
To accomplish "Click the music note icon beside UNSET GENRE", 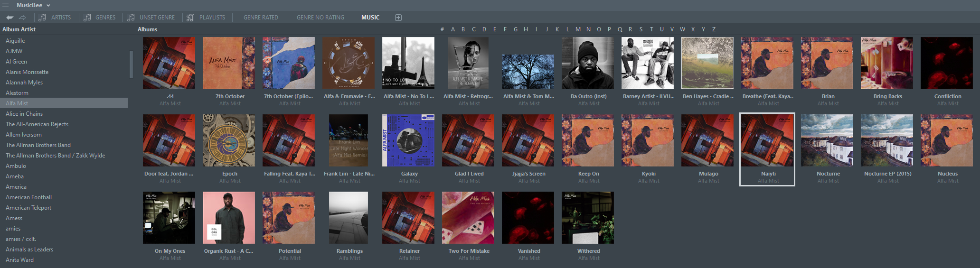I will coord(131,18).
